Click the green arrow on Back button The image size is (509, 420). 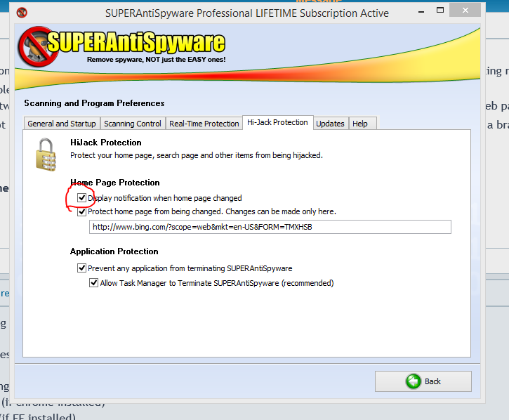[414, 381]
